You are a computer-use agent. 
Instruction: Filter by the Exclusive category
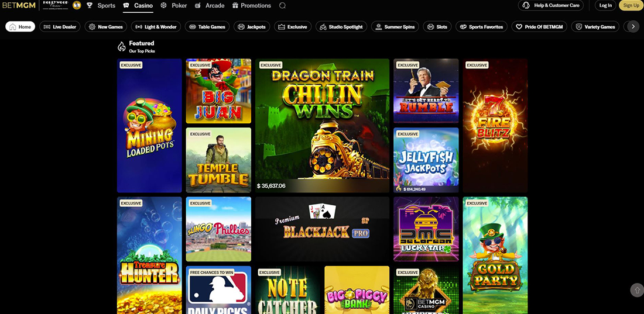pos(293,27)
